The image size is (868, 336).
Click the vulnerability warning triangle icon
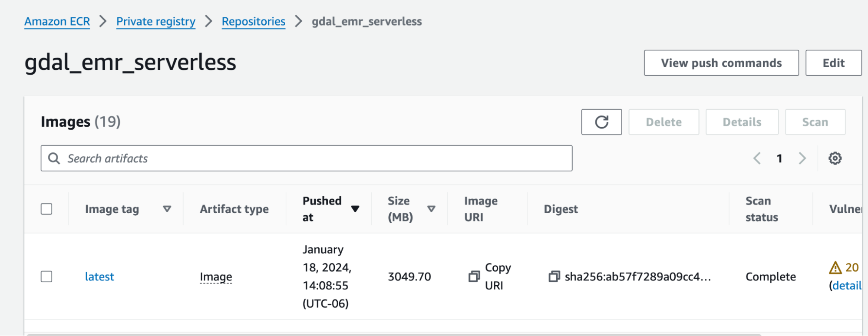835,267
